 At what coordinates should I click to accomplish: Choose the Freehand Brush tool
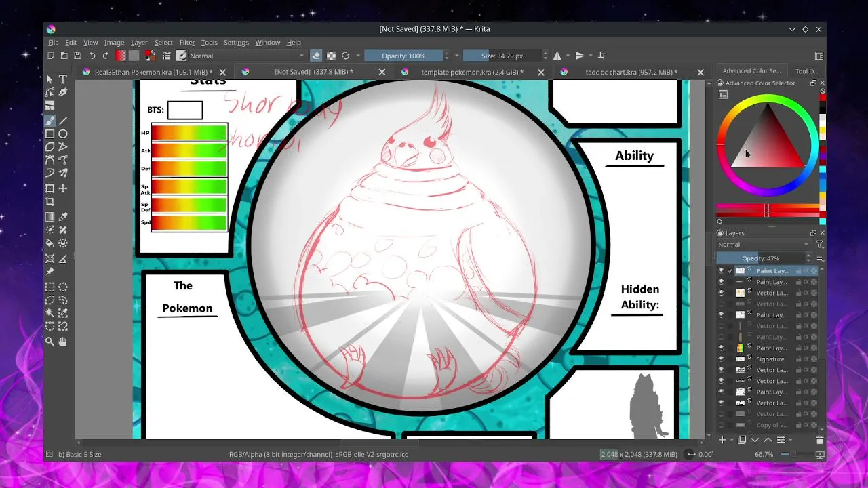point(50,120)
